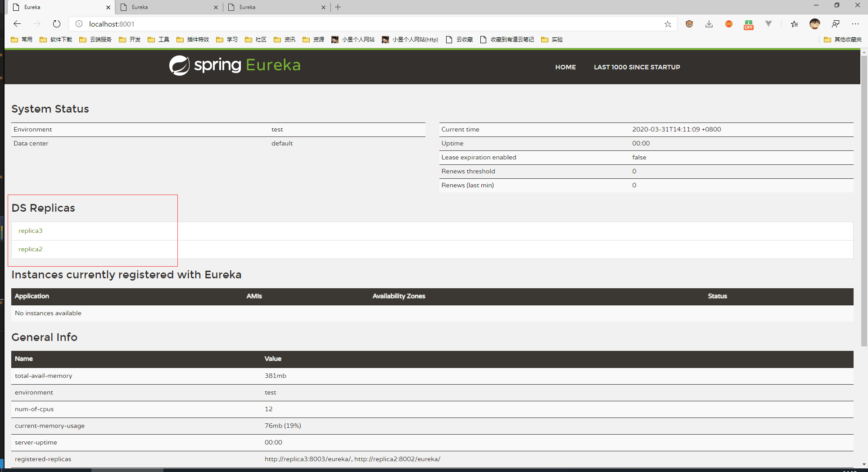Click the Availability Zones column header
868x472 pixels.
[399, 296]
